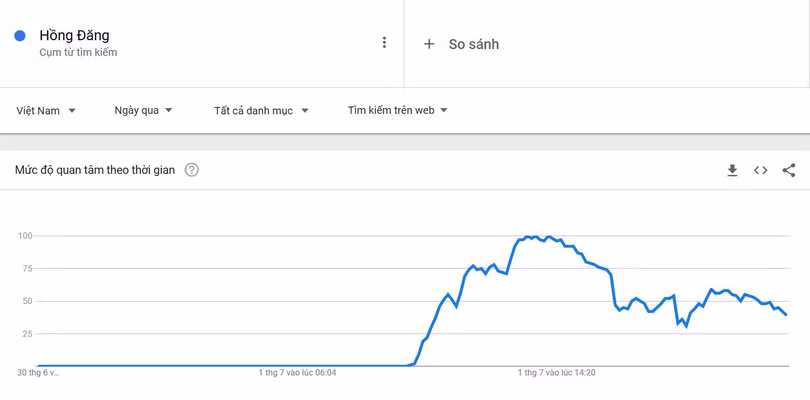Click the plus icon to add comparison
810x400 pixels.
pos(429,44)
